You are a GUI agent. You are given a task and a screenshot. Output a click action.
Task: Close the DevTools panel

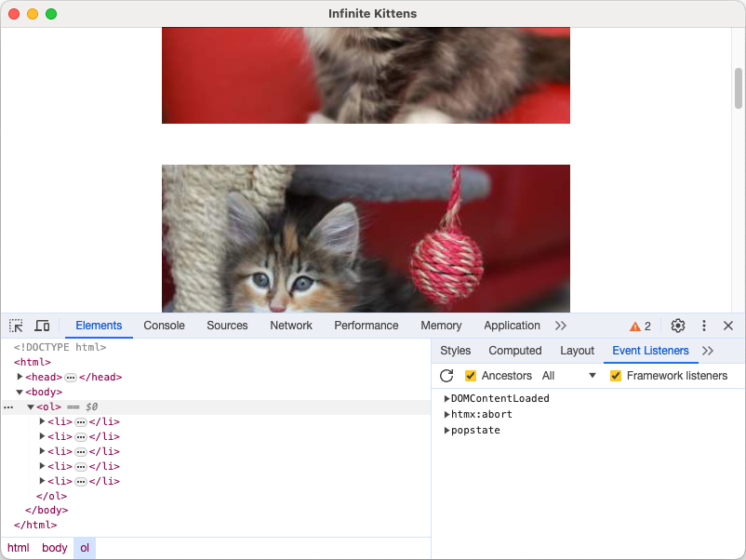click(728, 326)
